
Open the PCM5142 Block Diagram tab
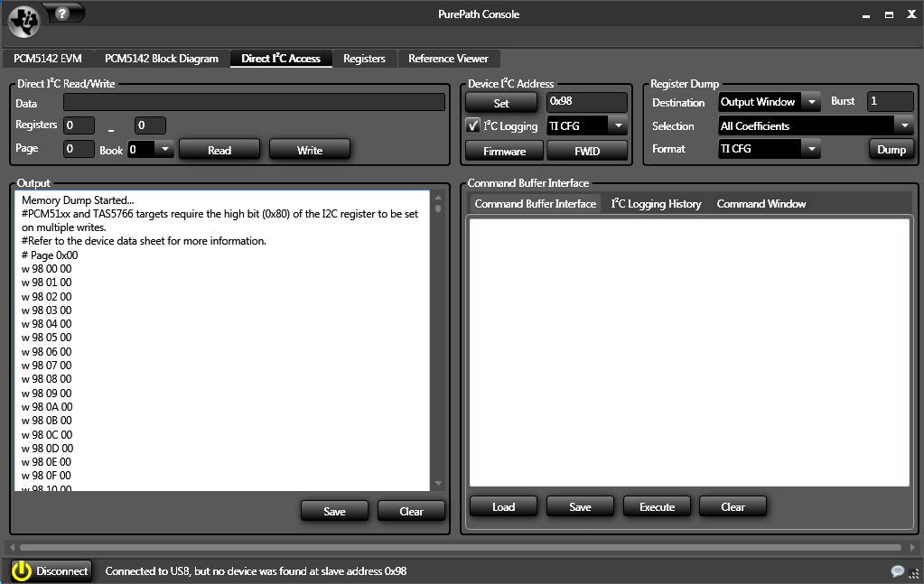coord(162,59)
